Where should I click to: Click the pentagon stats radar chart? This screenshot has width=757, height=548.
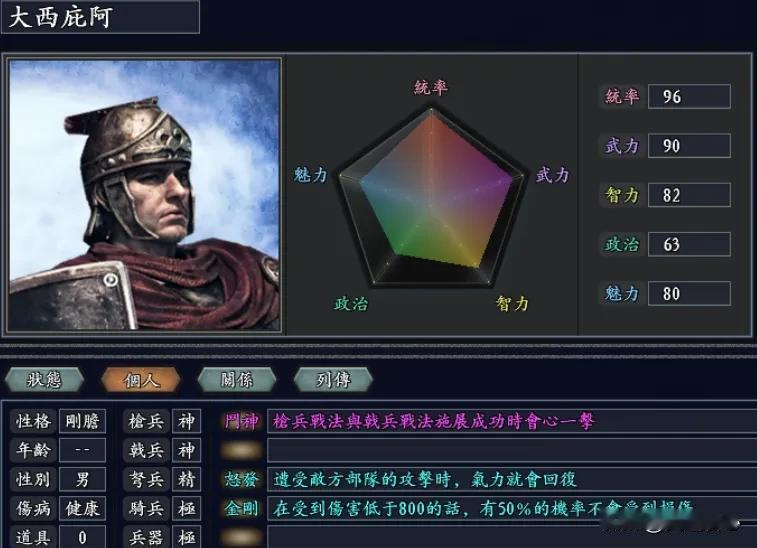pyautogui.click(x=431, y=198)
